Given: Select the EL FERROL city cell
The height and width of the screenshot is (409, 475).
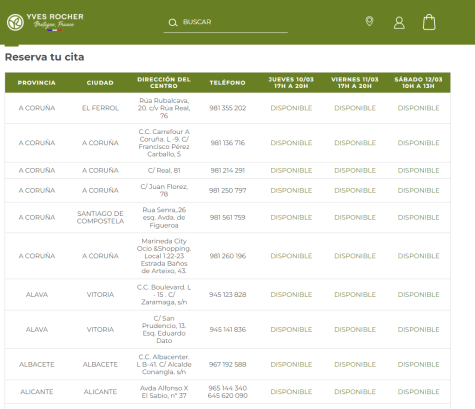Looking at the screenshot, I should tap(100, 108).
